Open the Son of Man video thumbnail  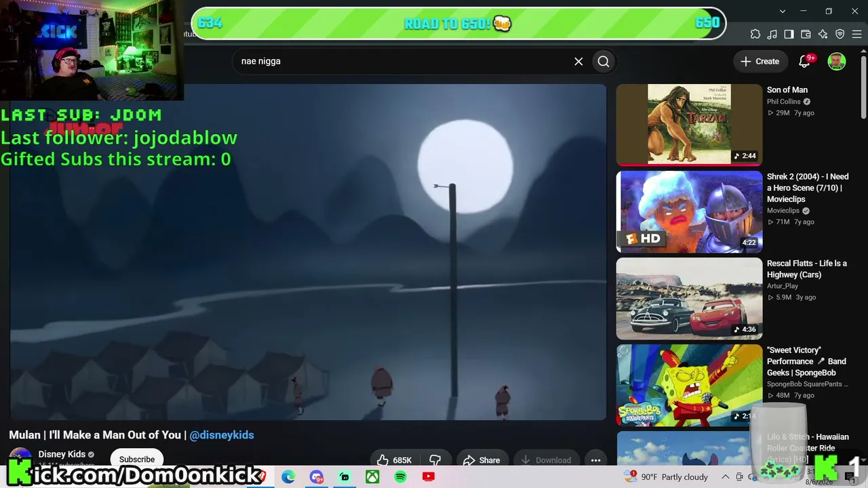click(689, 125)
